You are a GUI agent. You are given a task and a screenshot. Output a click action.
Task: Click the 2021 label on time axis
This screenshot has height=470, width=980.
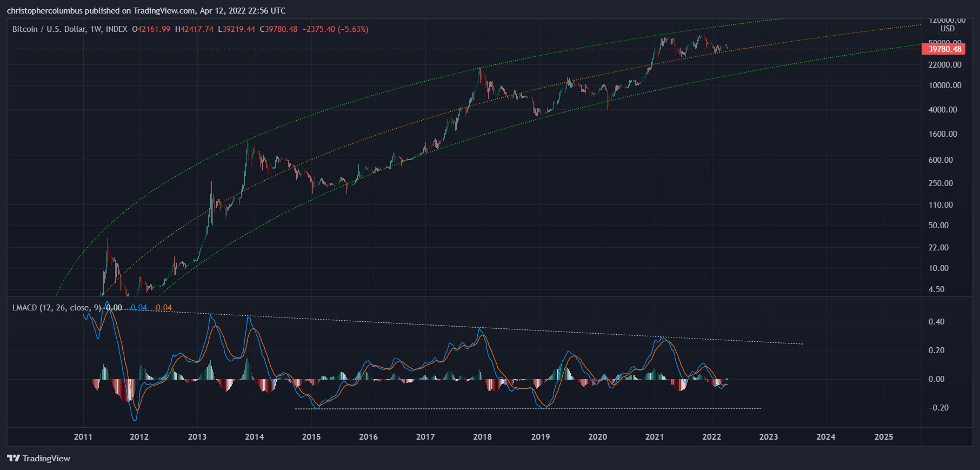[655, 437]
